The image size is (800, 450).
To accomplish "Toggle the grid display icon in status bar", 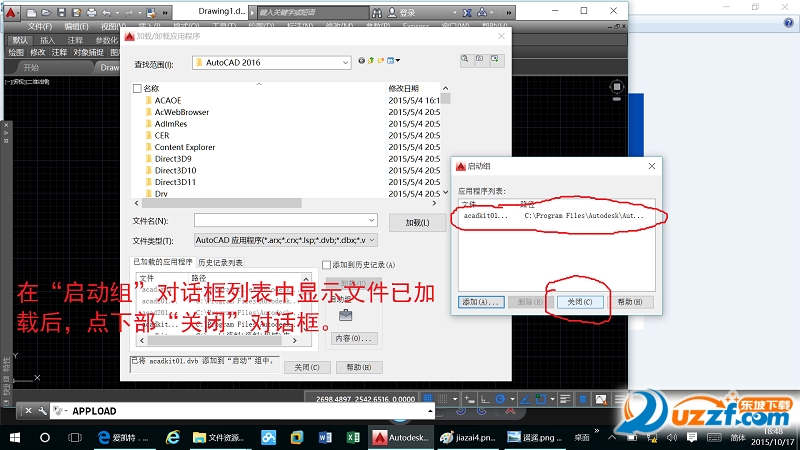I will click(x=428, y=399).
